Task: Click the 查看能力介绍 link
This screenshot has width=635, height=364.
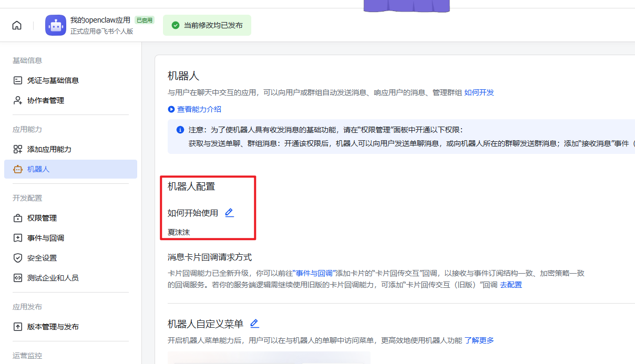Action: point(199,109)
